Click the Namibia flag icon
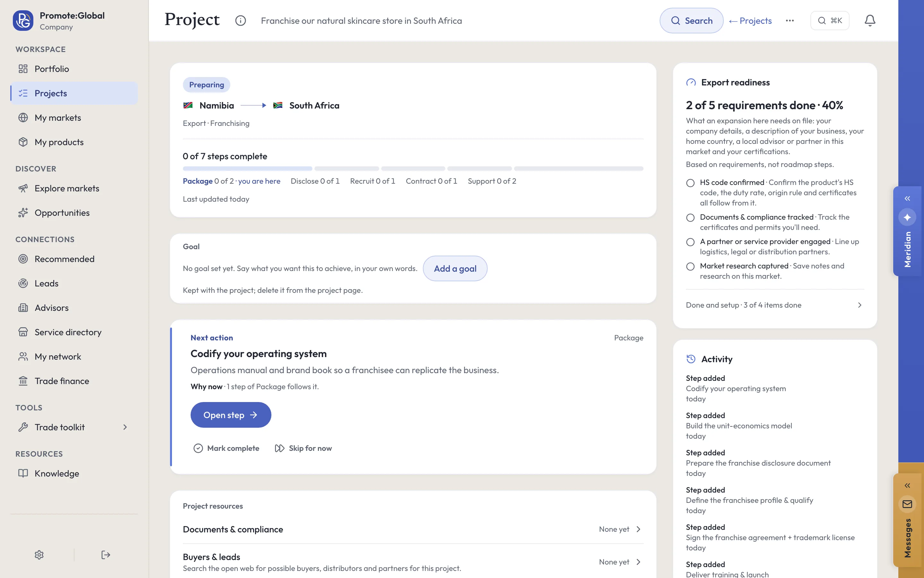Image resolution: width=924 pixels, height=578 pixels. [x=188, y=106]
